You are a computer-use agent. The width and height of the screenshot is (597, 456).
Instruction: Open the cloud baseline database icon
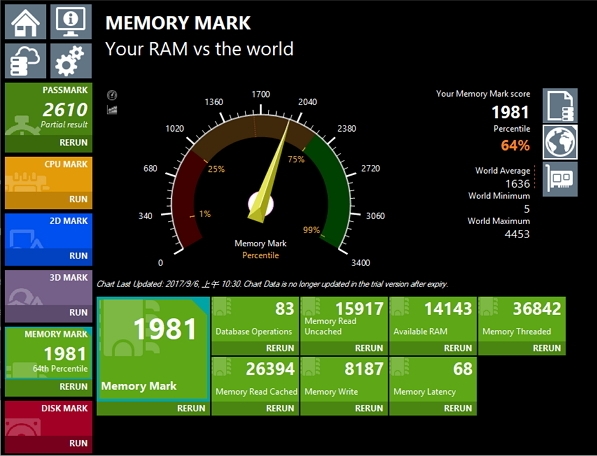pyautogui.click(x=26, y=61)
